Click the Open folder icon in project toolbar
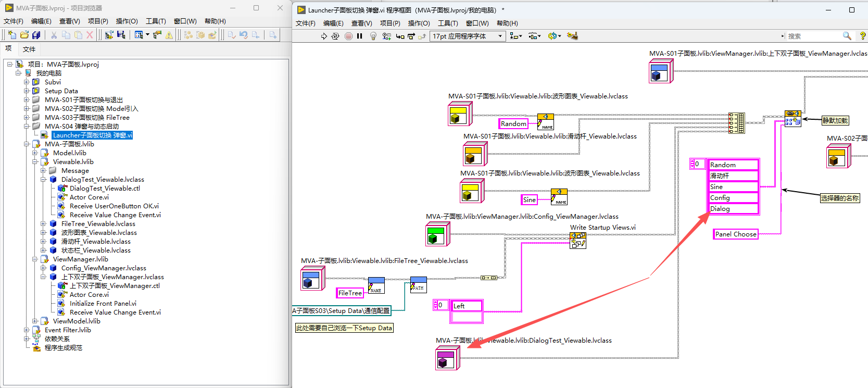Image resolution: width=868 pixels, height=388 pixels. 24,35
